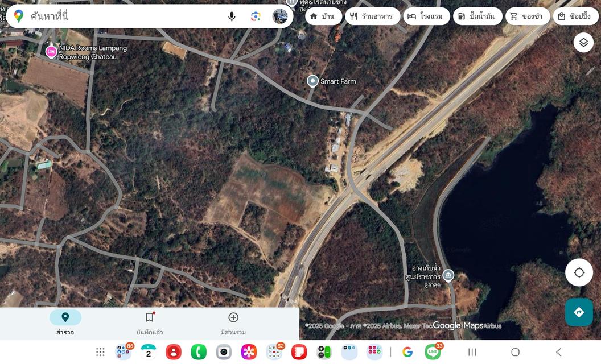Select the บ้าน (Home) chip
This screenshot has width=601, height=364.
(x=323, y=16)
